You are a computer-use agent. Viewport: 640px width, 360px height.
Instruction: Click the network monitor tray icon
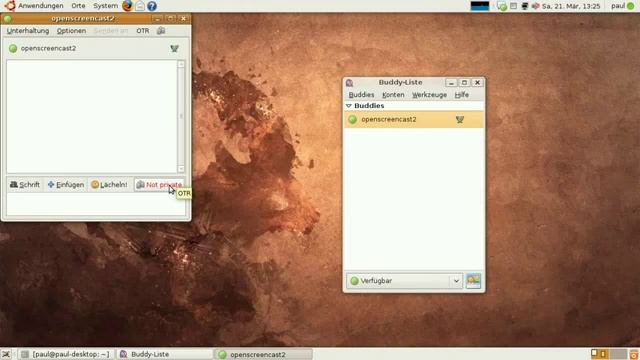coord(525,6)
